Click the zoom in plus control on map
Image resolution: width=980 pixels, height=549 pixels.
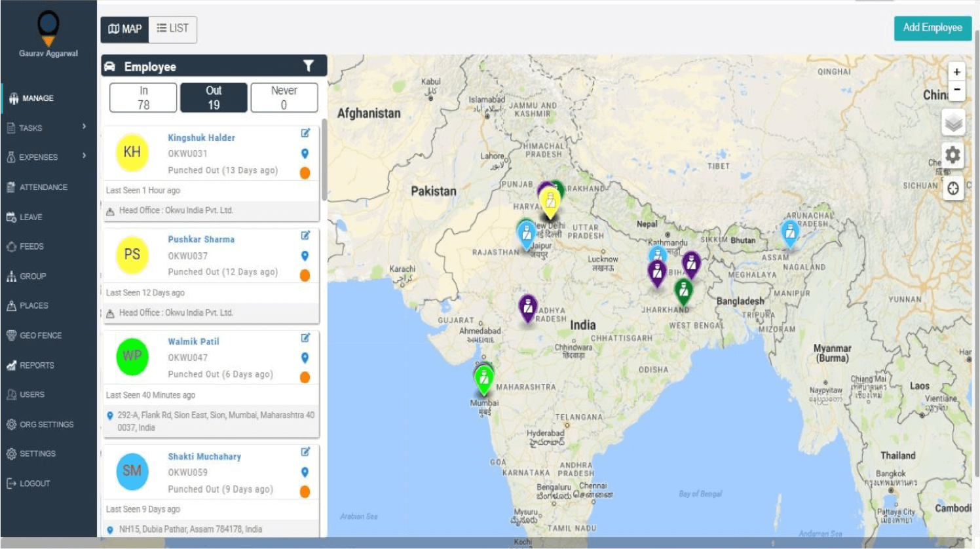pyautogui.click(x=957, y=71)
